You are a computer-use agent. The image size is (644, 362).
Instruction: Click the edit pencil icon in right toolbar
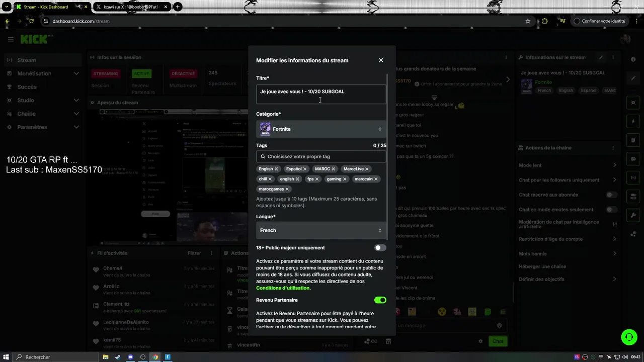click(x=633, y=78)
